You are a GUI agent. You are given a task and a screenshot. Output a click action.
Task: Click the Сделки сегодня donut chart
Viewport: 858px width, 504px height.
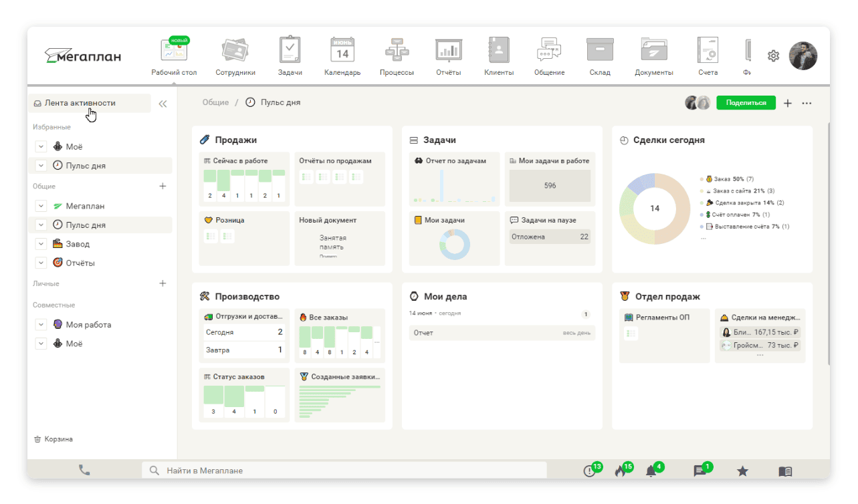654,209
